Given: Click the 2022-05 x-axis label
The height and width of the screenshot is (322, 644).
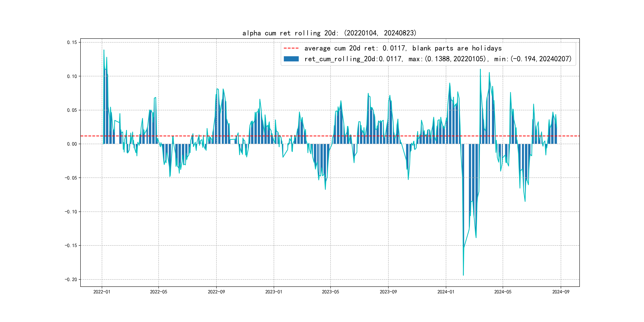Looking at the screenshot, I should point(158,292).
